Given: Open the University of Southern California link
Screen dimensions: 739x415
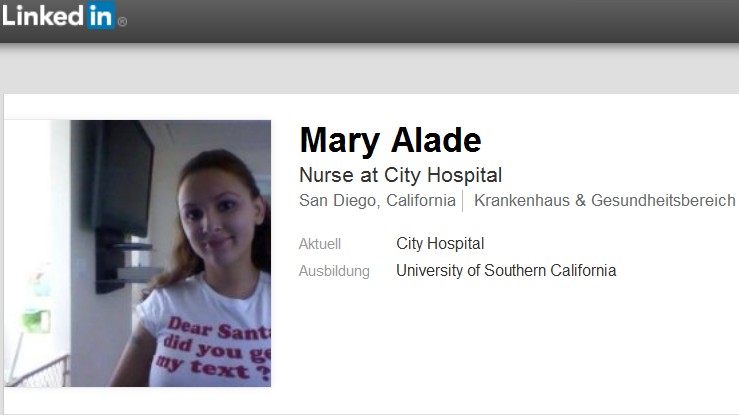Looking at the screenshot, I should pyautogui.click(x=506, y=270).
